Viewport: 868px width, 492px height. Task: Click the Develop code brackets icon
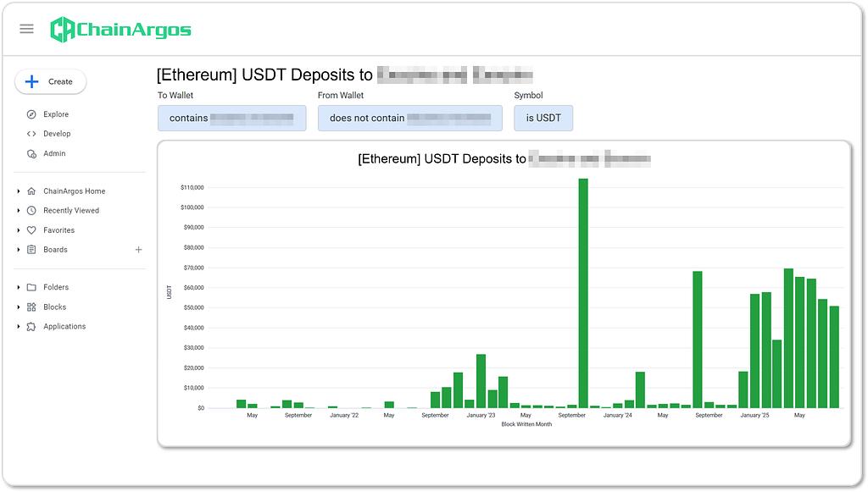click(x=31, y=134)
